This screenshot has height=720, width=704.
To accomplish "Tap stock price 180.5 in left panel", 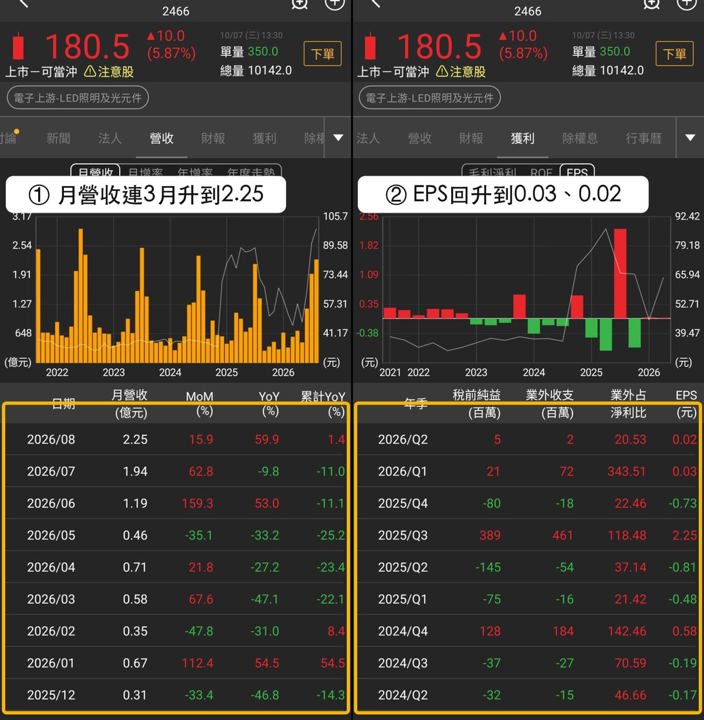I will point(87,47).
